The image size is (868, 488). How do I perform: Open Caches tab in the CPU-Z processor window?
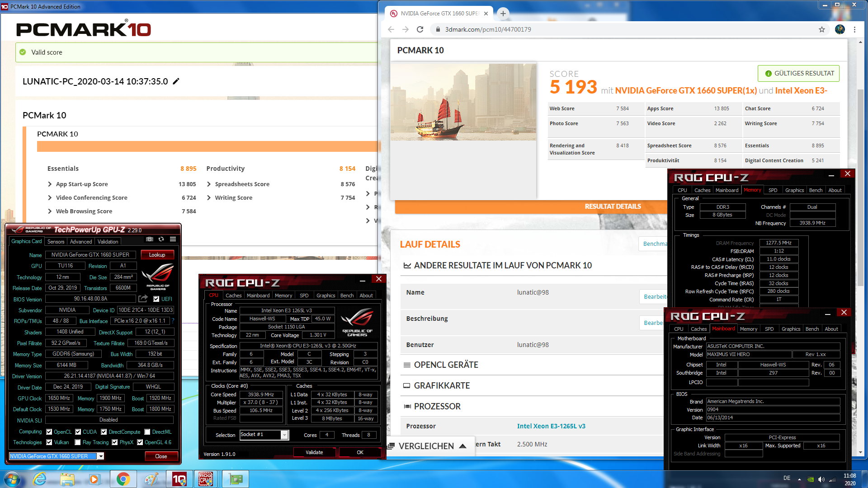click(x=234, y=296)
